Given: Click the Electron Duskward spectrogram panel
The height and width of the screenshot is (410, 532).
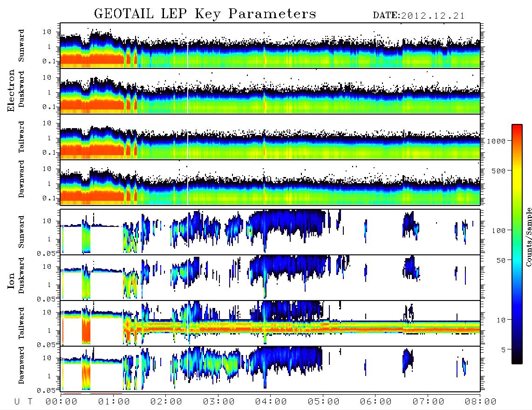Looking at the screenshot, I should 270,91.
